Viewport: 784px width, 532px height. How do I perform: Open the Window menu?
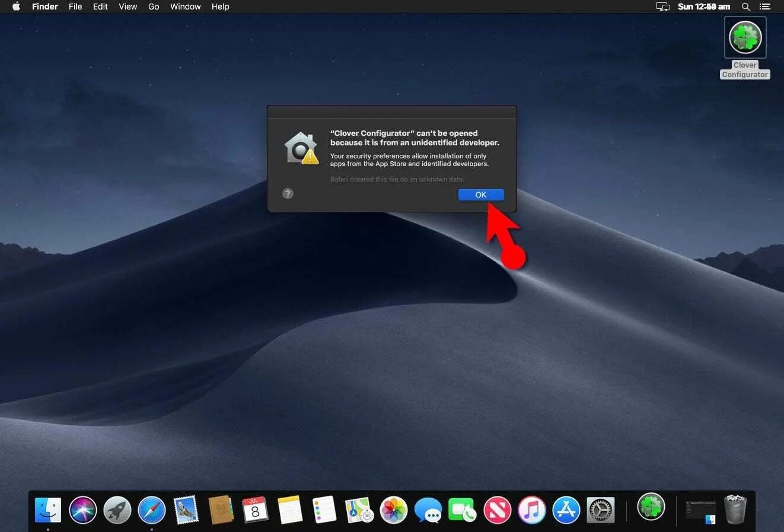tap(185, 7)
